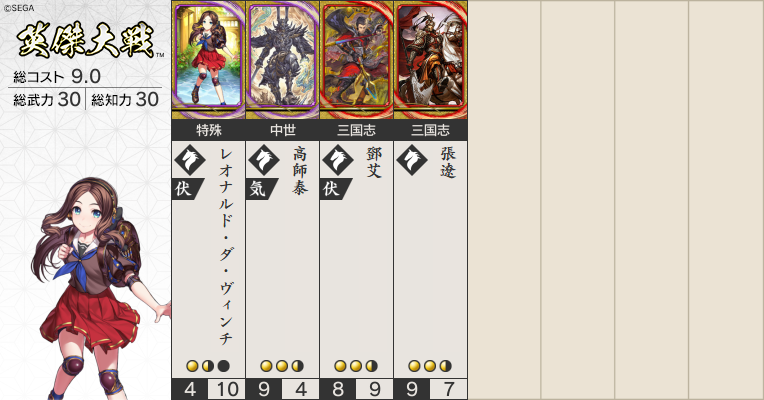Click the 気 skill badge for 高師泰
764x400 pixels.
tap(262, 189)
